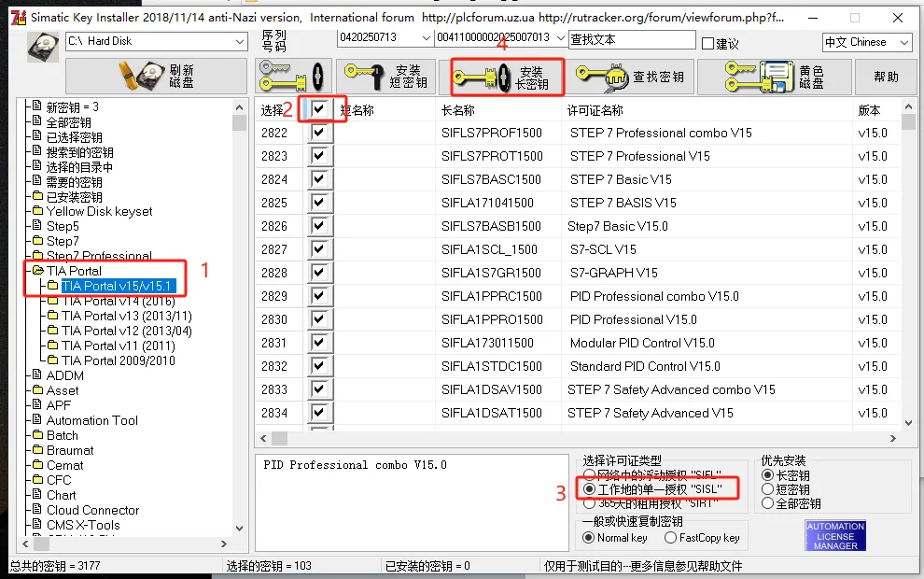
Task: Select 长密钥 priority radio button
Action: [x=767, y=474]
